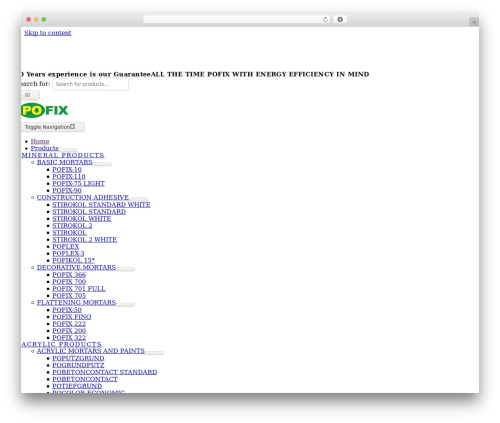Open POFIX 222 product link
The width and height of the screenshot is (500, 423).
pos(69,324)
